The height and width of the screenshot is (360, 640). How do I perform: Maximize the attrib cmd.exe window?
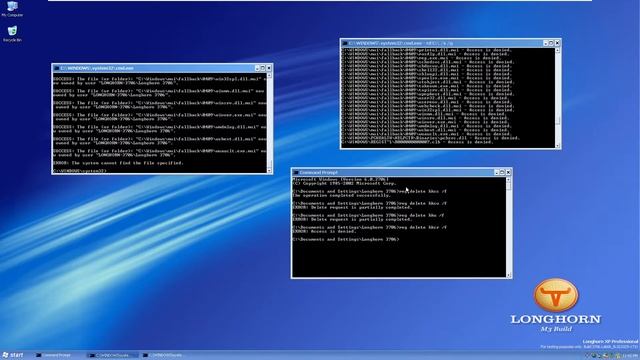[551, 43]
